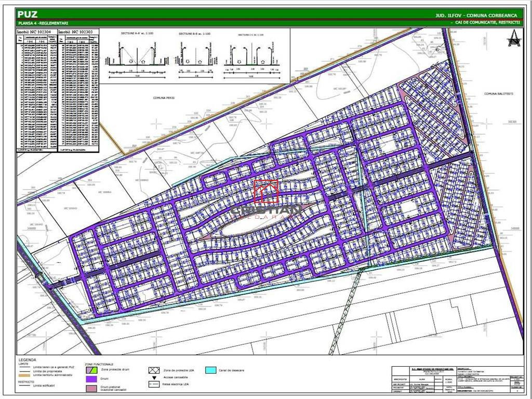This screenshot has height=399, width=532.
Task: Click the Imobil NC 102303 table heading
Action: 78,32
